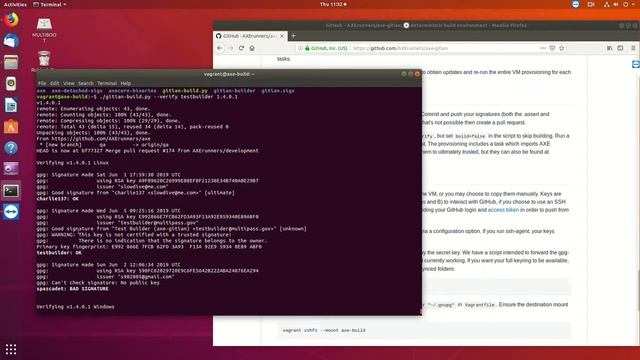The width and height of the screenshot is (640, 360).
Task: Open the volume icon in top bar
Action: [x=616, y=4]
